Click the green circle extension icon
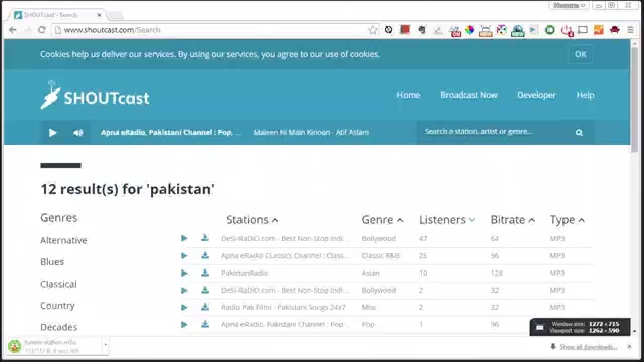 pyautogui.click(x=550, y=30)
